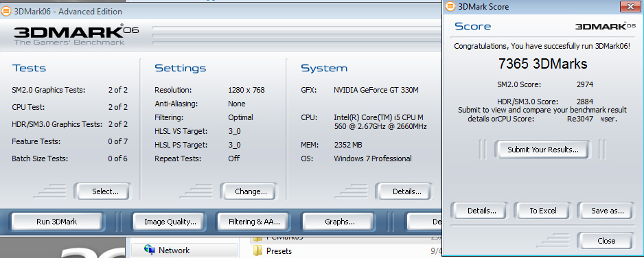
Task: Click the resolution value 1280 x 768
Action: tap(246, 90)
